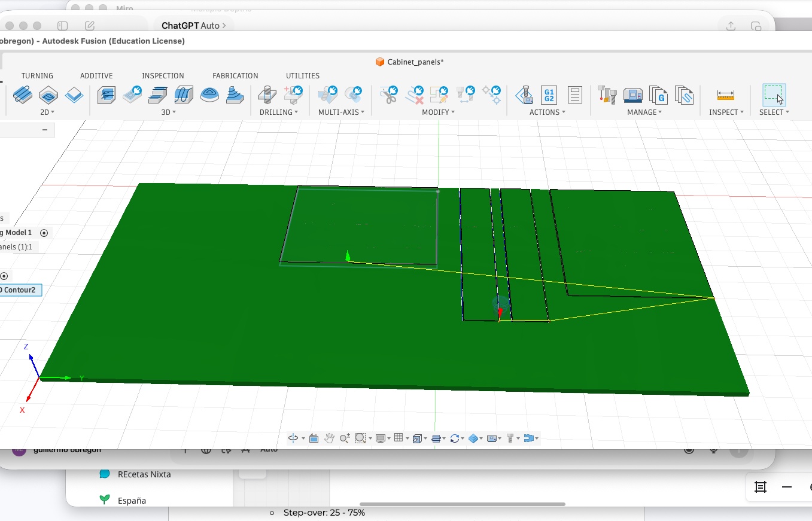This screenshot has height=521, width=812.
Task: Select the Swarf multi-axis tool icon
Action: [x=328, y=94]
